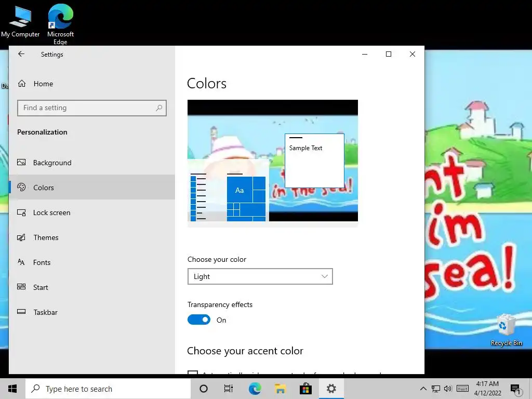Screen dimensions: 532x399
Task: Click the Background picture icon in sidebar
Action: tap(21, 162)
